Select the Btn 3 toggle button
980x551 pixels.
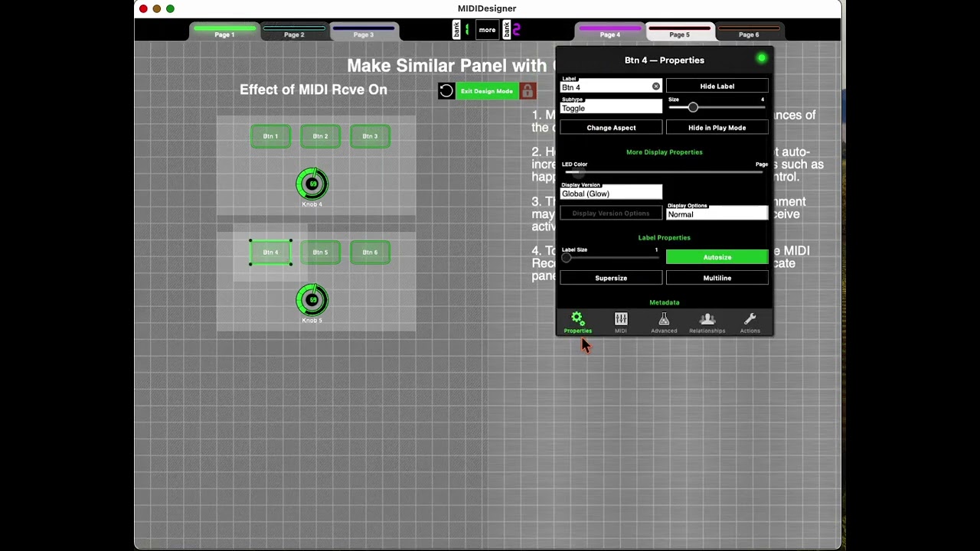[x=370, y=136]
